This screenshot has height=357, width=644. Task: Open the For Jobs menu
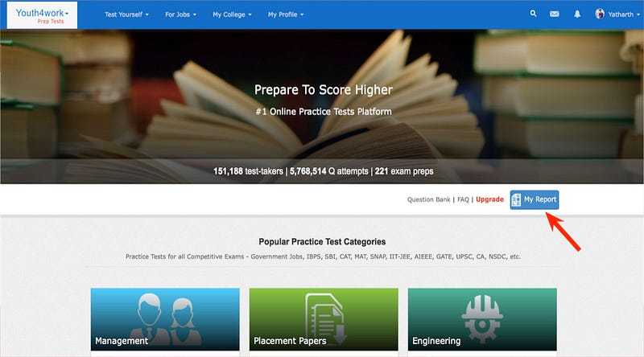[180, 14]
